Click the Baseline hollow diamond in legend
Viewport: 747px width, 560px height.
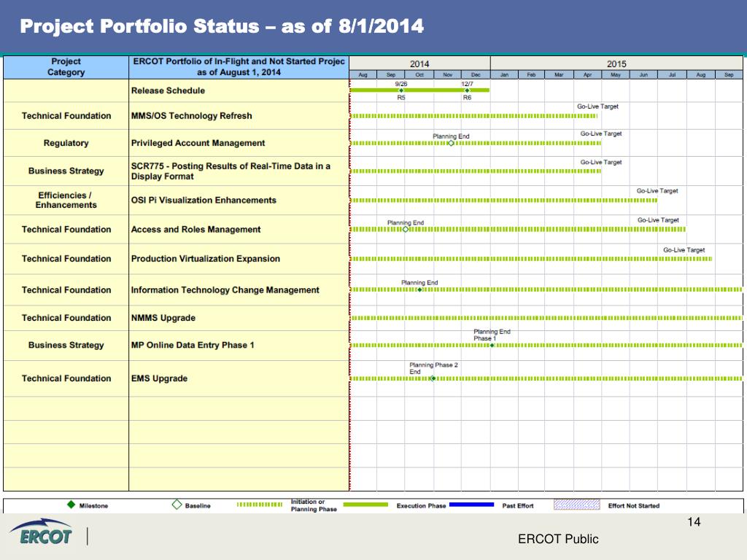click(177, 505)
